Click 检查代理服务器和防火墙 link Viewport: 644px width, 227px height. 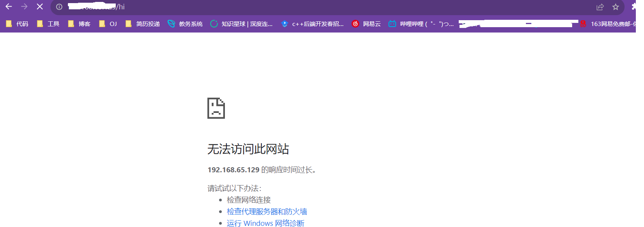[x=267, y=211]
